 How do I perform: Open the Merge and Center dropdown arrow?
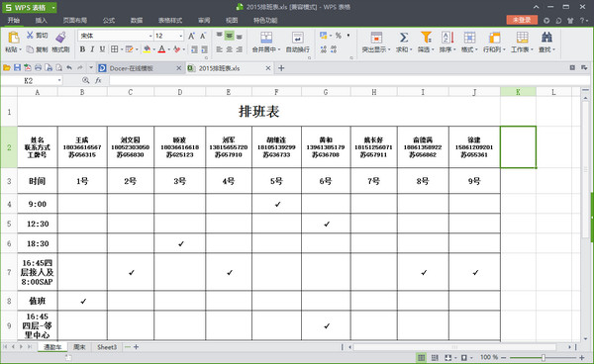click(x=279, y=49)
